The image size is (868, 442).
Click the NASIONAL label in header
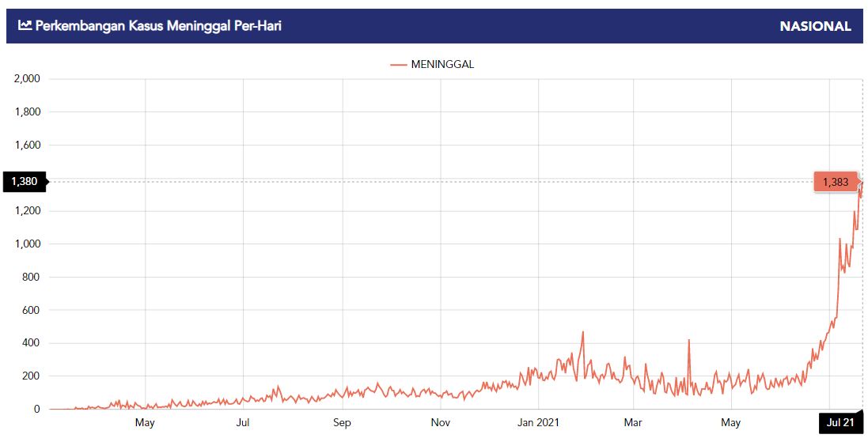pos(815,26)
